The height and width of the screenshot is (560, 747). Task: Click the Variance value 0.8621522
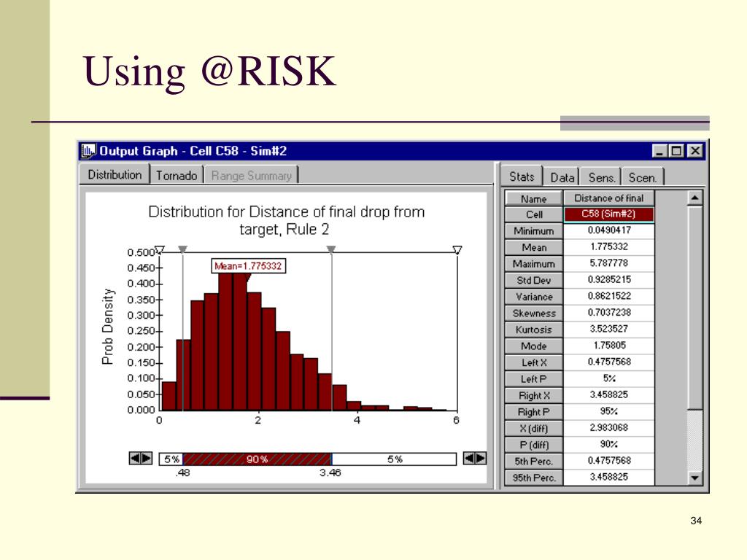click(x=609, y=296)
